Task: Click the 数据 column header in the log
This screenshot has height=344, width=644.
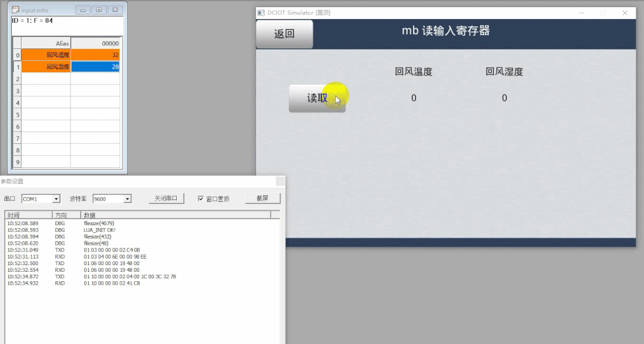Action: 176,215
